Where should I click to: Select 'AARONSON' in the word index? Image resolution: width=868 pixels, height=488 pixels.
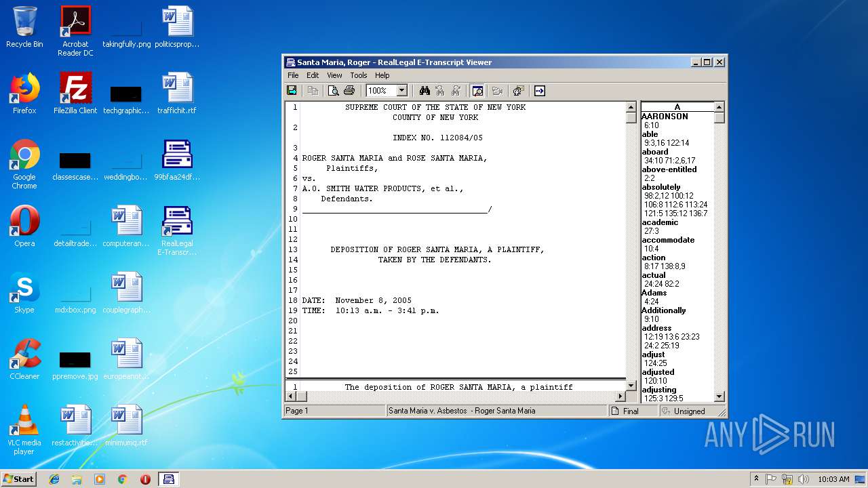point(665,117)
